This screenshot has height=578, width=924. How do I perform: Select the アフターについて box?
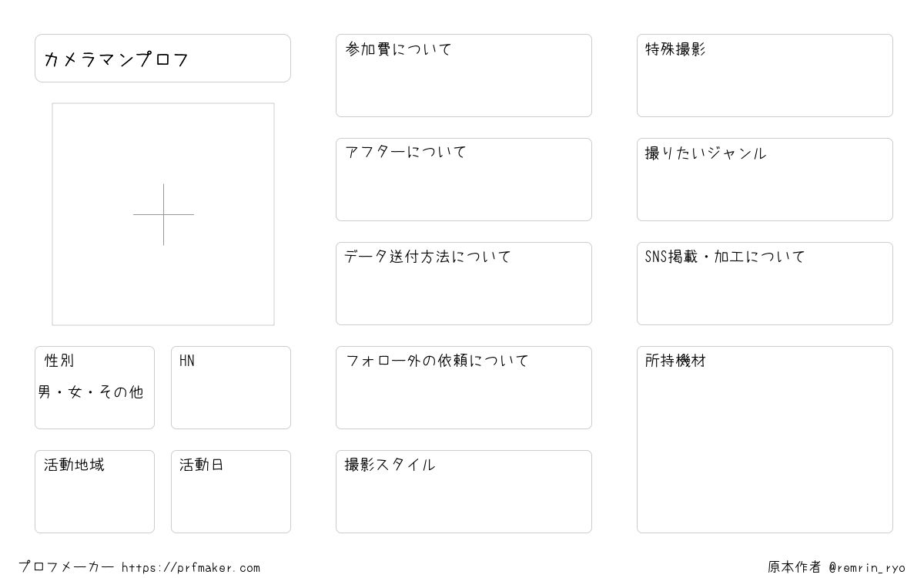tap(464, 180)
